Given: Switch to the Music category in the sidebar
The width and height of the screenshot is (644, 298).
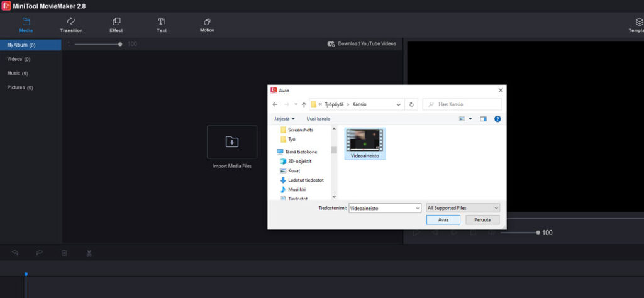Looking at the screenshot, I should click(x=18, y=74).
